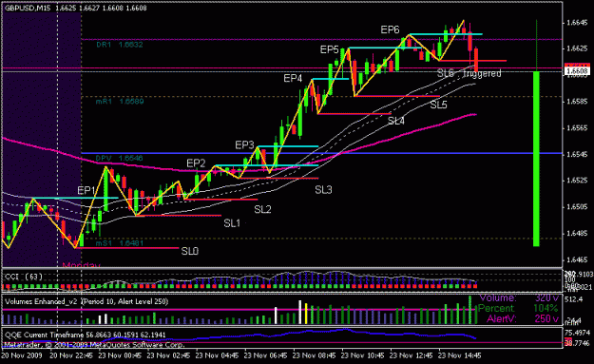
Task: Click the word "triggered" on the chart
Action: [482, 73]
